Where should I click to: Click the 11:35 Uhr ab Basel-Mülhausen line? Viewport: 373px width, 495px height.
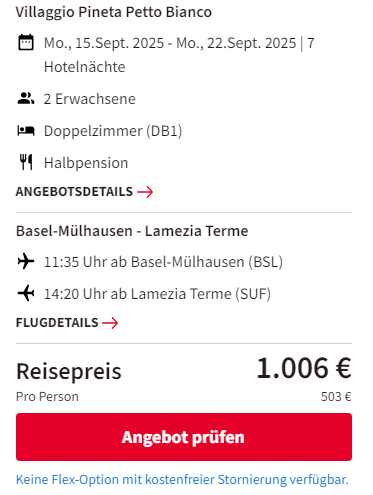click(163, 262)
